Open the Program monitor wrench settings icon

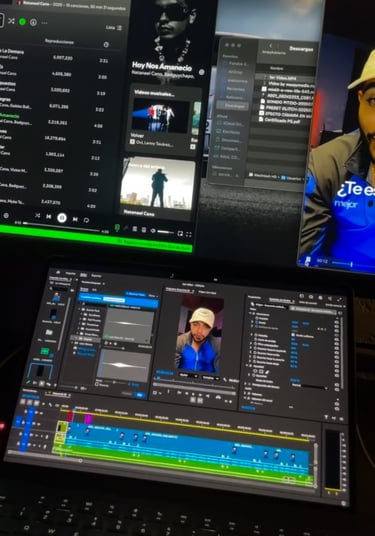(x=225, y=379)
